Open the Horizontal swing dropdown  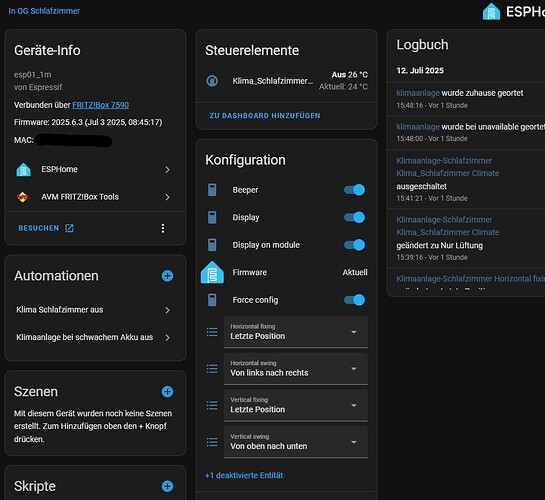click(296, 369)
